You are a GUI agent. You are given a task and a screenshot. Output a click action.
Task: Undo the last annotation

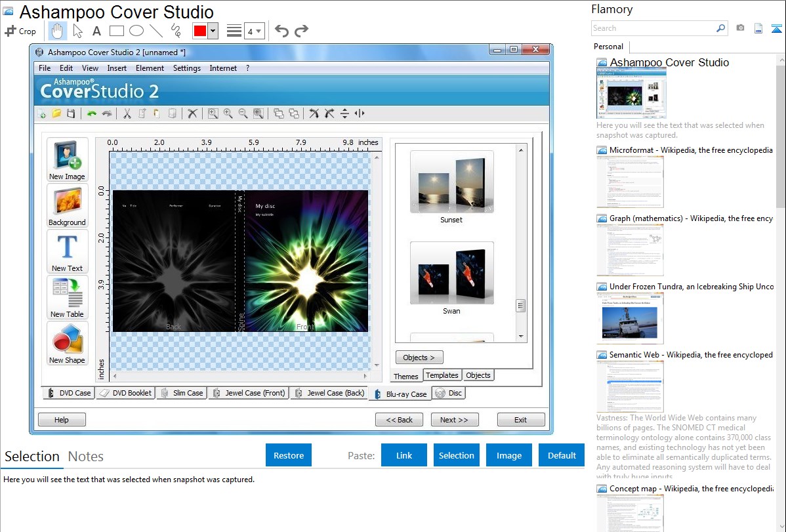pos(281,31)
